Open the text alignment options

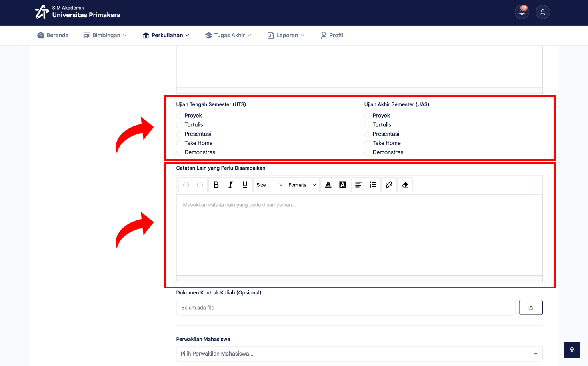pos(358,185)
